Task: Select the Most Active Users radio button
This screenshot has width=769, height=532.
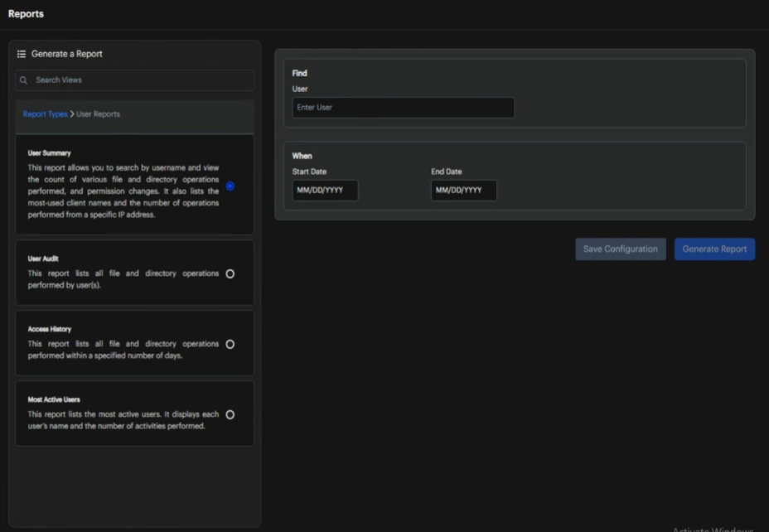Action: click(230, 415)
